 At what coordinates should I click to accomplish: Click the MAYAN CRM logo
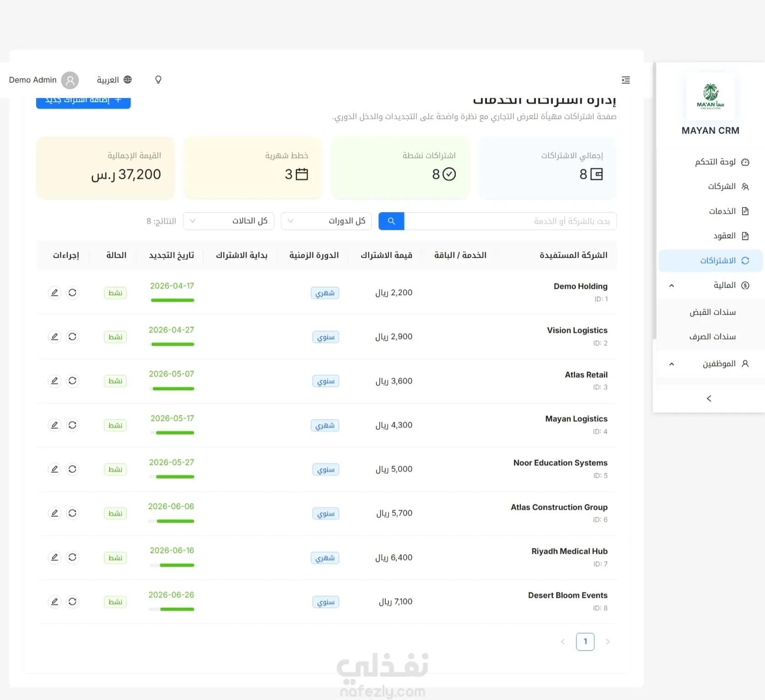click(x=710, y=96)
